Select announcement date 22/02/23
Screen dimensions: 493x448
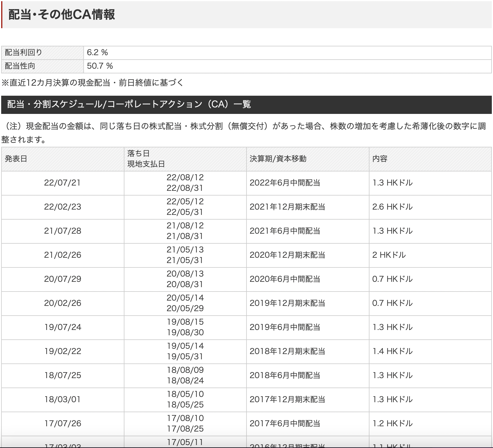pos(63,207)
